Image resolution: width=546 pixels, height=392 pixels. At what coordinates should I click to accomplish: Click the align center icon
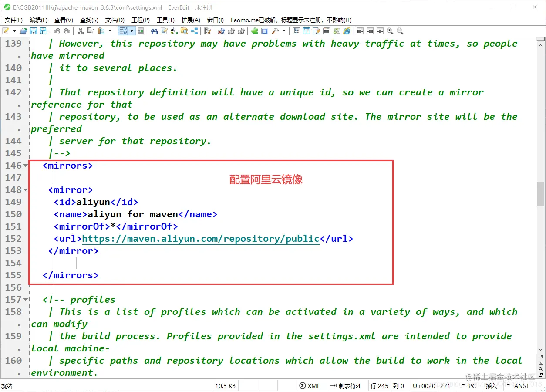380,31
